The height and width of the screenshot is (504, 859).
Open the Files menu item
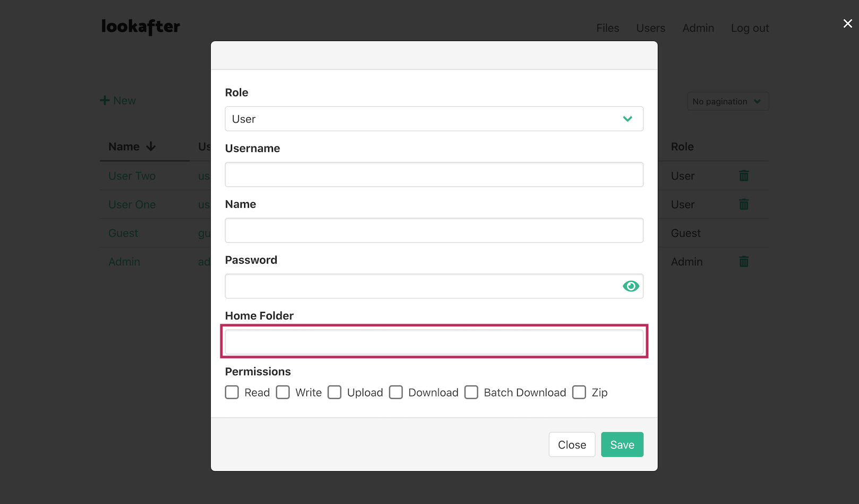coord(607,28)
